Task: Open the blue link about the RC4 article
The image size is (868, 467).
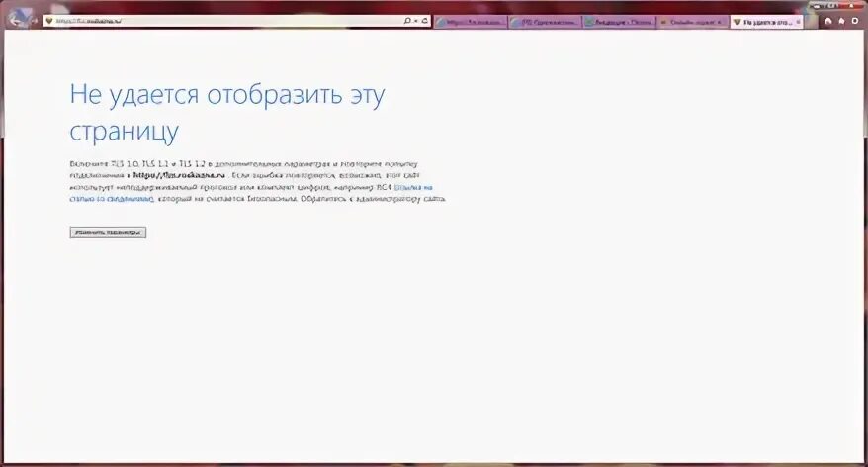Action: (251, 193)
